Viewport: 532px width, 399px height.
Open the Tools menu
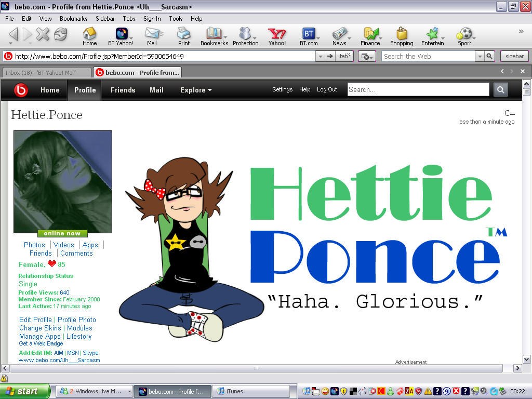(x=176, y=19)
